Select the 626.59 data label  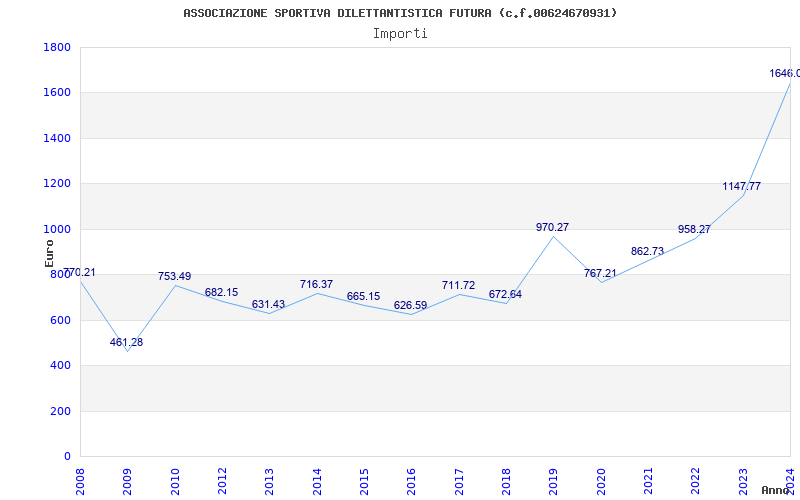click(410, 305)
